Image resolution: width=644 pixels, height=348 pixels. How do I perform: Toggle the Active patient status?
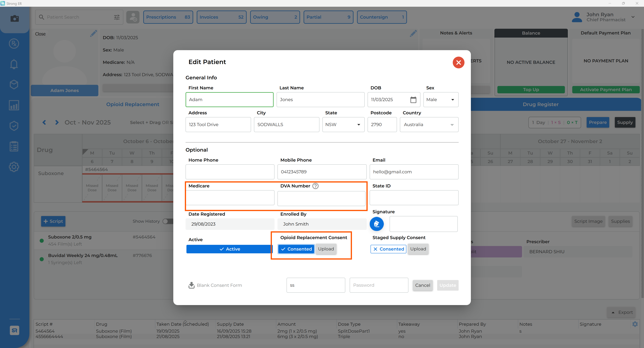pyautogui.click(x=229, y=249)
